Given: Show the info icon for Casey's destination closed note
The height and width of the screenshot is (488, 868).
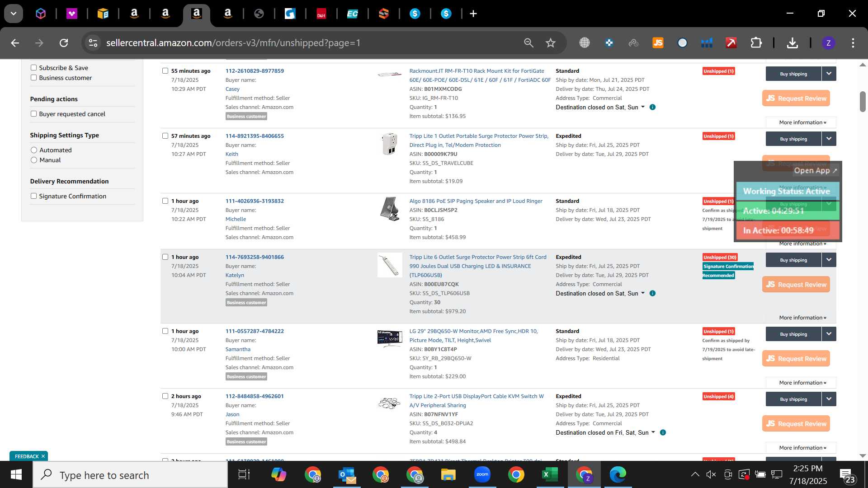Looking at the screenshot, I should click(652, 107).
